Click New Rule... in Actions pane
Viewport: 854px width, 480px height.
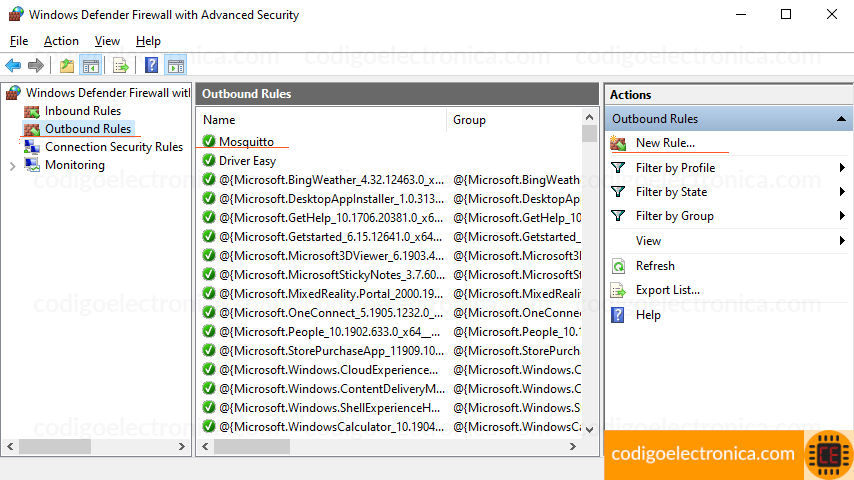tap(665, 143)
